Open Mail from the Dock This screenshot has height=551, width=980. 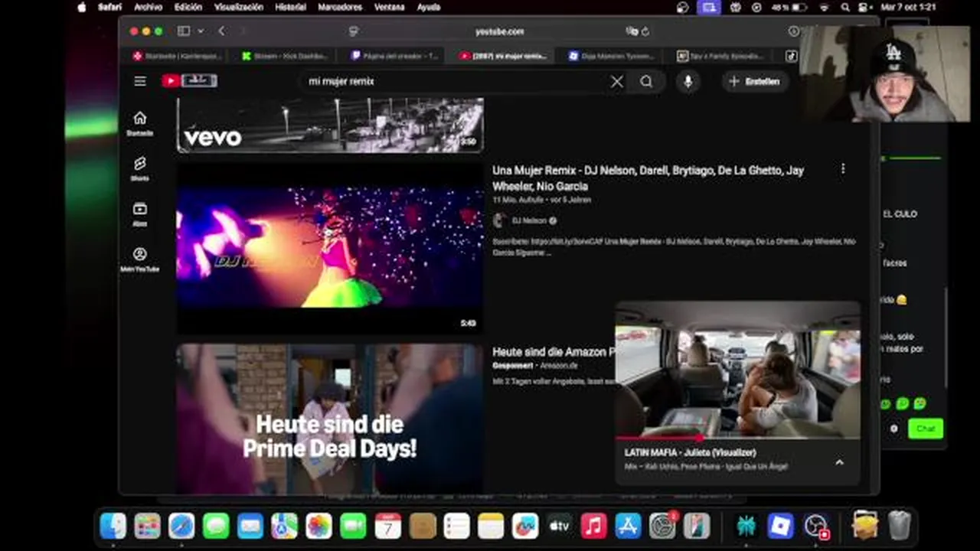pyautogui.click(x=250, y=526)
